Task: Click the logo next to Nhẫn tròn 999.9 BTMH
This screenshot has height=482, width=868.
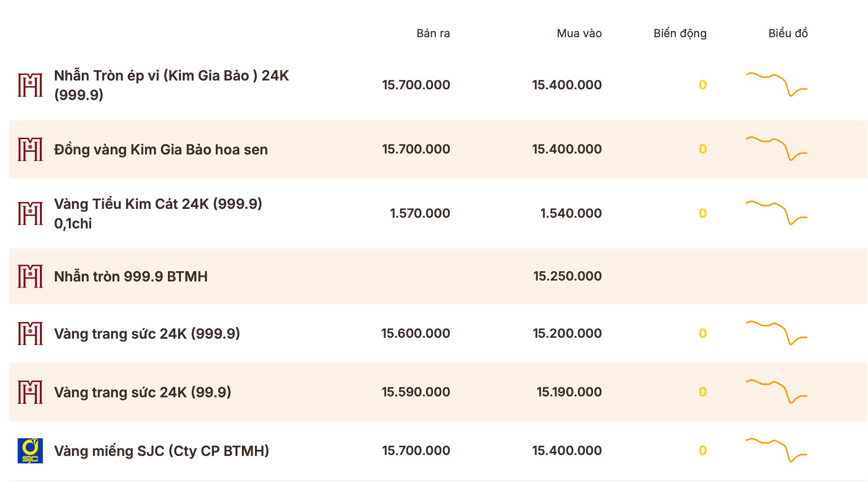Action: pyautogui.click(x=30, y=276)
